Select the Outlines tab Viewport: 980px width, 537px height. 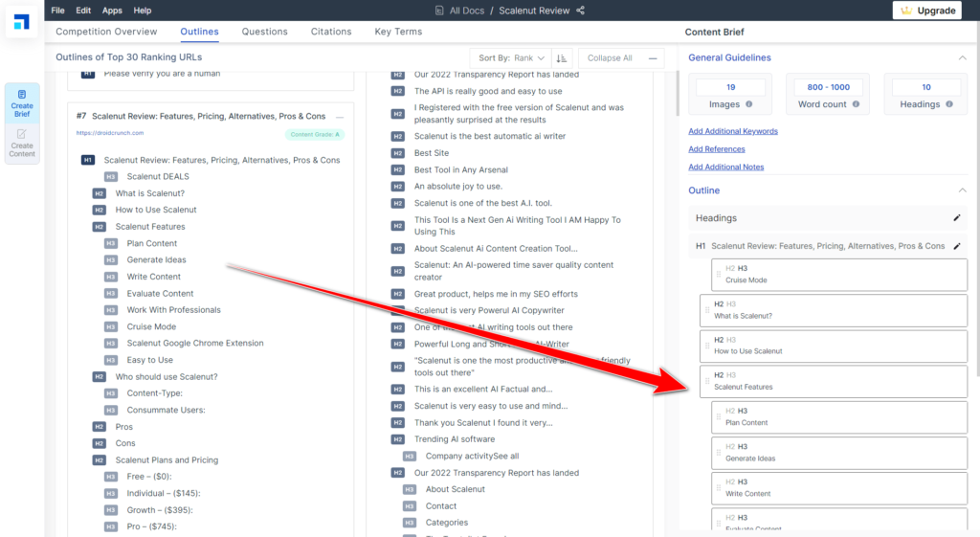coord(199,32)
